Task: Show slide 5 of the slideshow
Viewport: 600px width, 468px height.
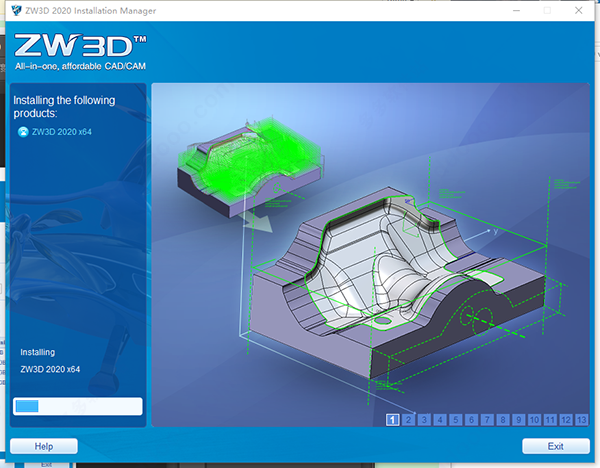Action: coord(456,420)
